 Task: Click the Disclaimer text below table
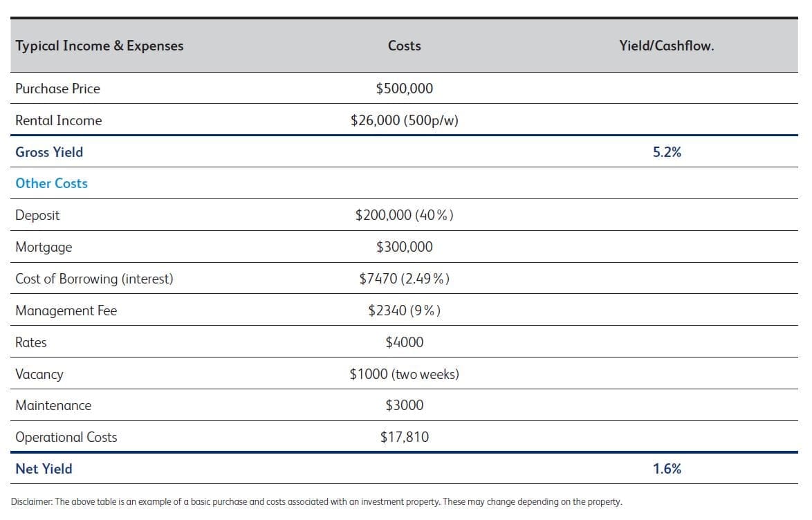pyautogui.click(x=317, y=501)
